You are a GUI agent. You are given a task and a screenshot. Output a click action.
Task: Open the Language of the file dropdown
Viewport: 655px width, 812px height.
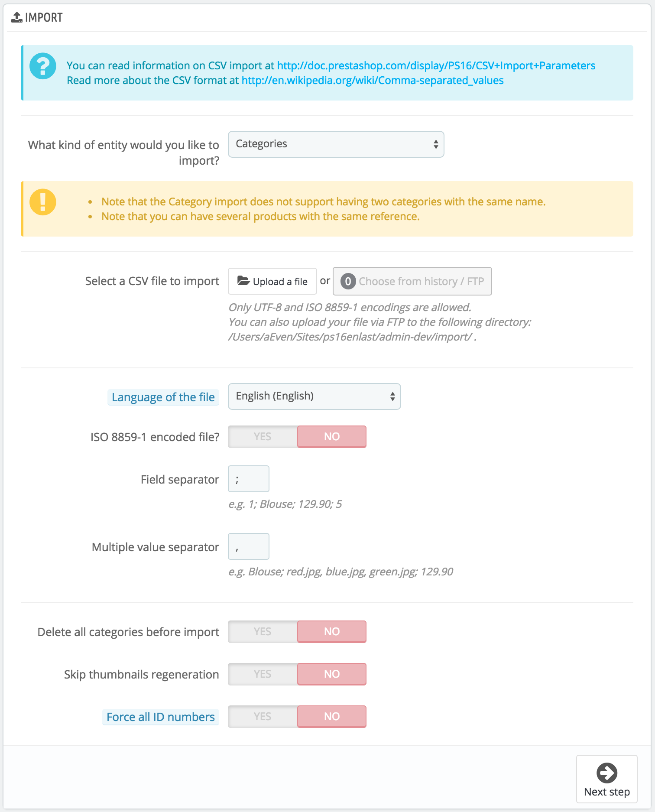pos(315,396)
